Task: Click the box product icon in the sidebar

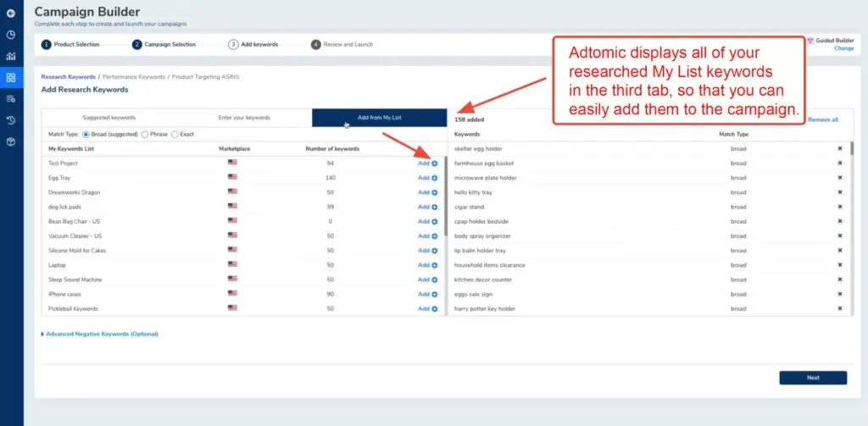Action: (10, 141)
